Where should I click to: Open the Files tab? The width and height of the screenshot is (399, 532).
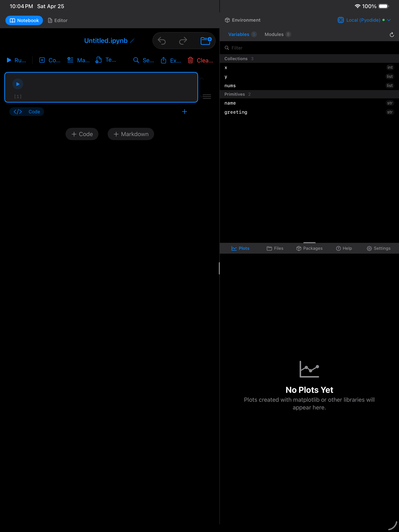[x=275, y=248]
